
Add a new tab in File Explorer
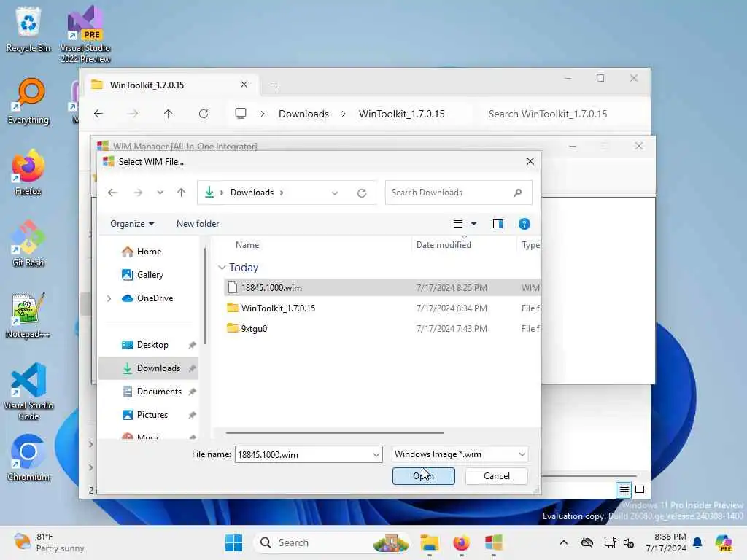pos(276,85)
